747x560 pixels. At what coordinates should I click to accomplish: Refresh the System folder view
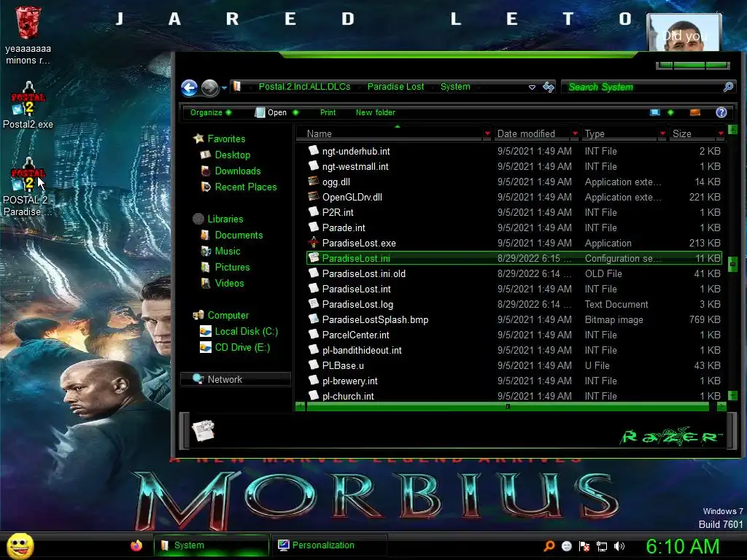(x=549, y=87)
